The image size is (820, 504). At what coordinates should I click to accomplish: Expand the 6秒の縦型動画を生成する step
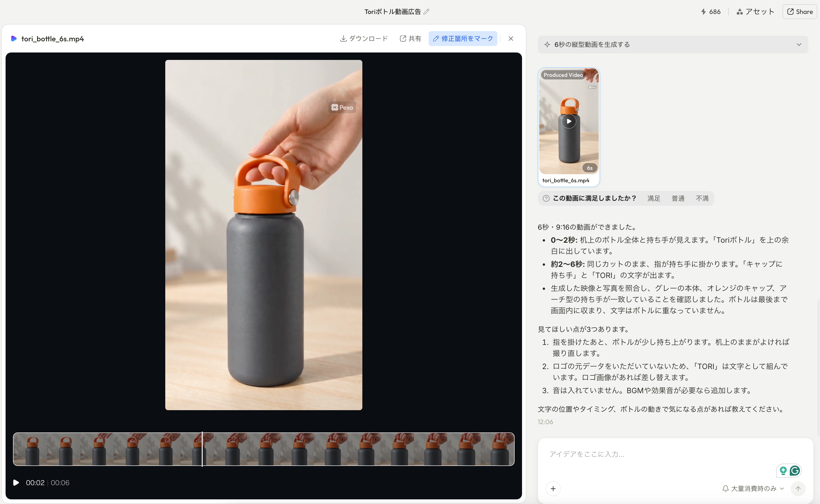pyautogui.click(x=673, y=44)
